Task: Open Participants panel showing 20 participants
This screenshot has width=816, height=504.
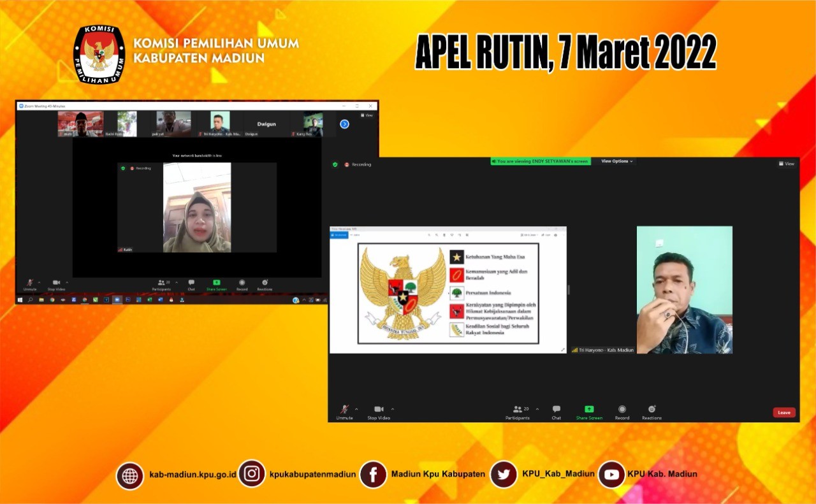Action: (517, 410)
